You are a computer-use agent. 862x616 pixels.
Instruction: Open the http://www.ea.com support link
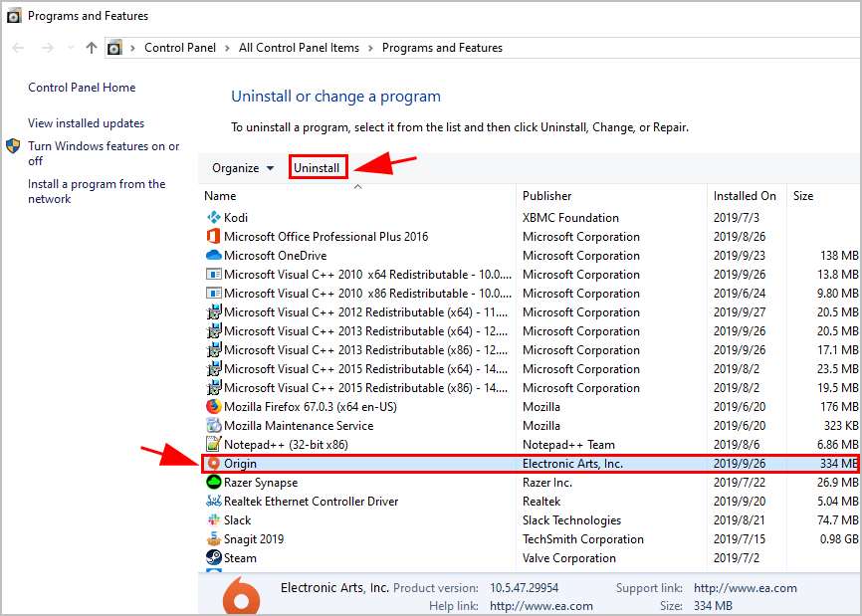pos(745,588)
